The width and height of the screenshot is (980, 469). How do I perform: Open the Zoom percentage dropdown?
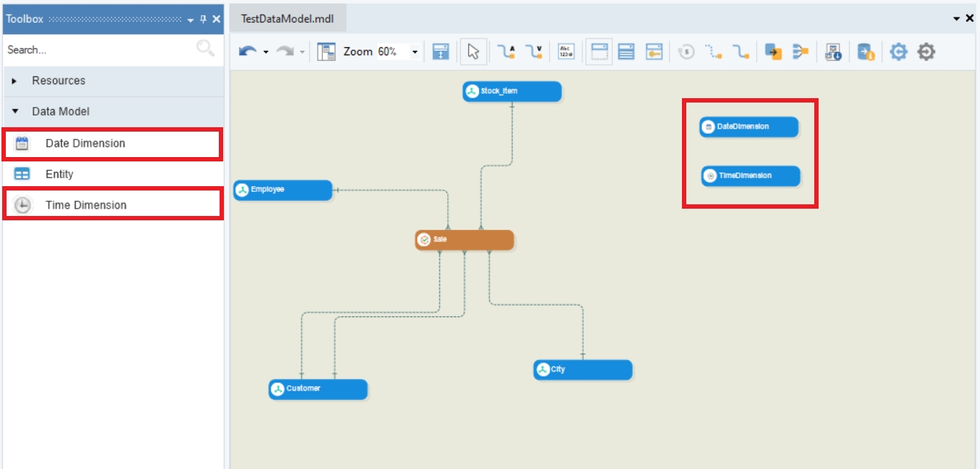point(415,52)
